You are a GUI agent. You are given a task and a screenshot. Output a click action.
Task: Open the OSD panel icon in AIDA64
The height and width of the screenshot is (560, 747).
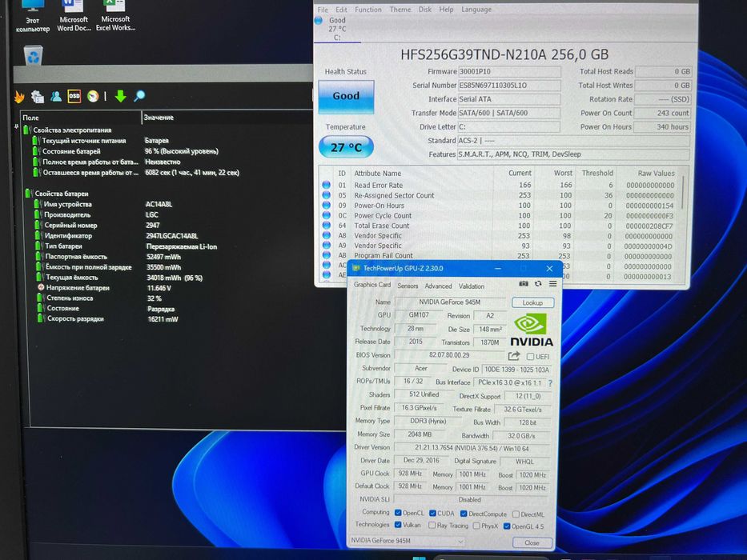coord(74,96)
